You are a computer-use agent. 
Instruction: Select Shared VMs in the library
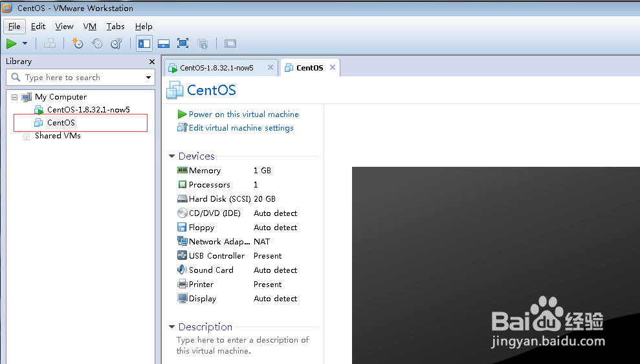[x=58, y=136]
